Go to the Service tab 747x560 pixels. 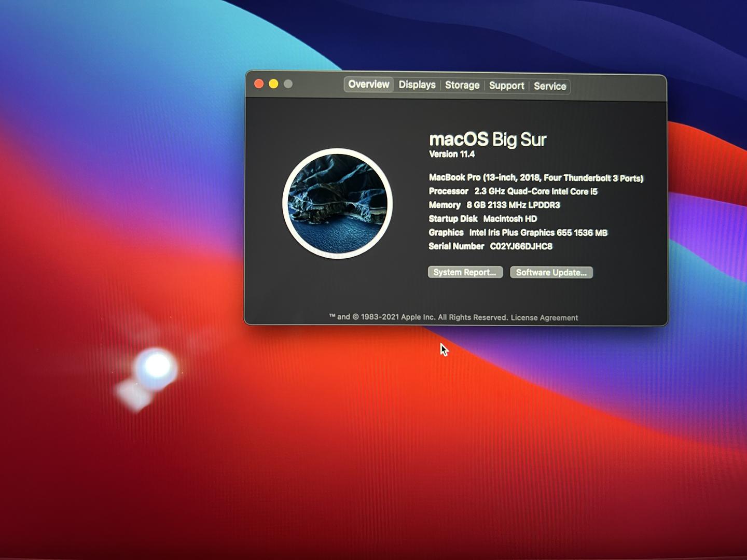click(x=550, y=87)
